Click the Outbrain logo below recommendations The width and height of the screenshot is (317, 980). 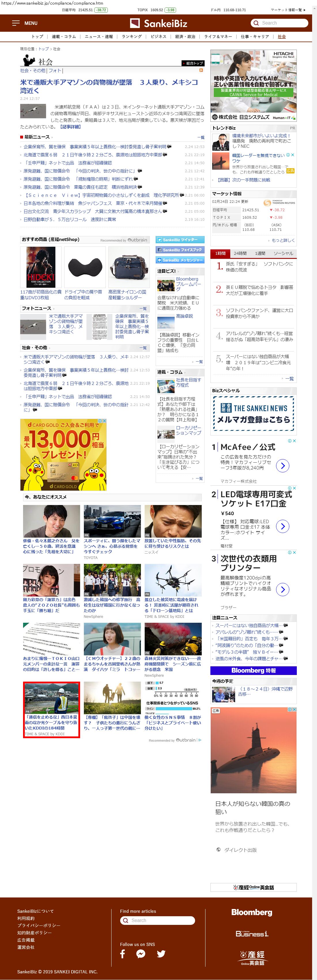(185, 740)
